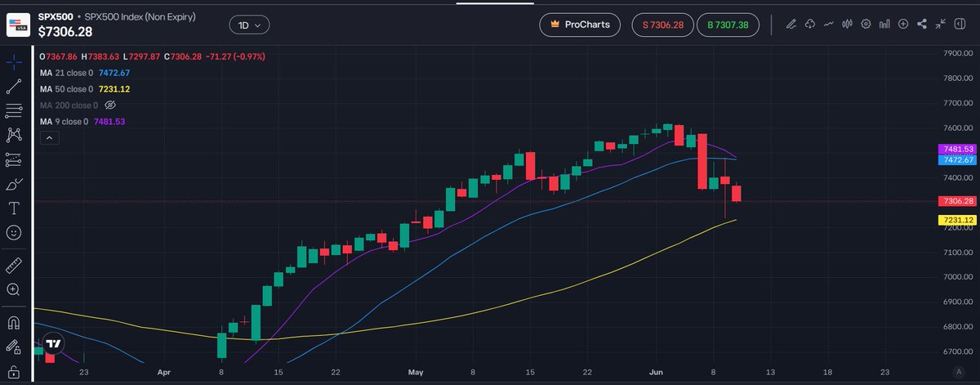Open the emoji icons tool
Viewport: 980px width, 385px height.
pos(14,232)
